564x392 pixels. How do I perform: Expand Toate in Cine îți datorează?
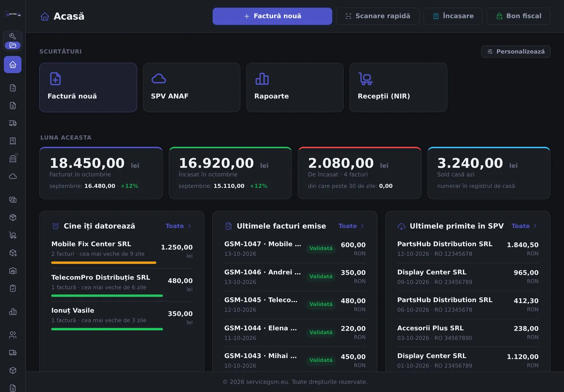pyautogui.click(x=178, y=226)
